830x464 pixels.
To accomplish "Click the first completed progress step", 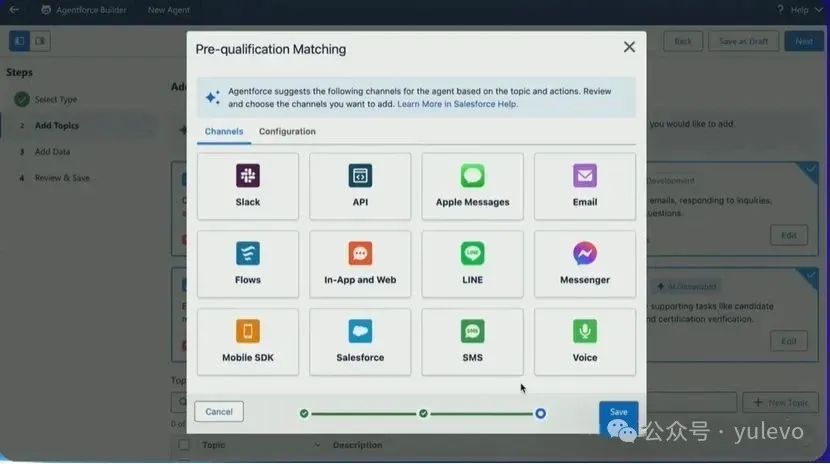I will point(304,413).
